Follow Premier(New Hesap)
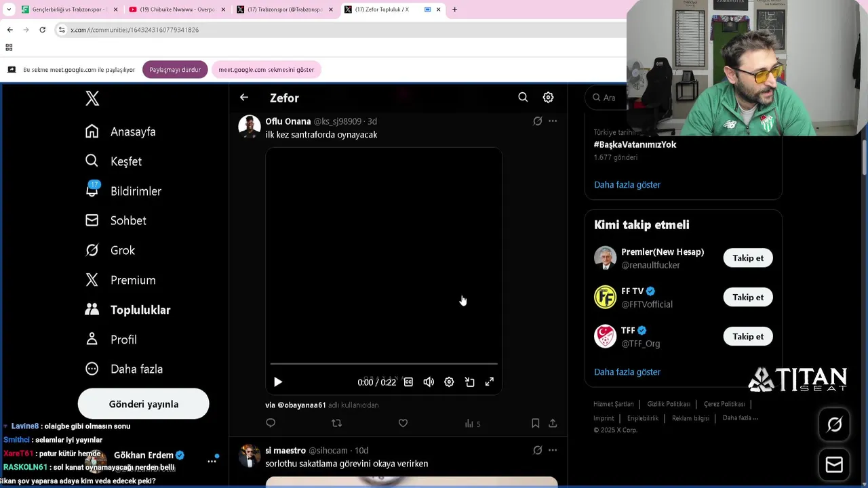 tap(748, 258)
